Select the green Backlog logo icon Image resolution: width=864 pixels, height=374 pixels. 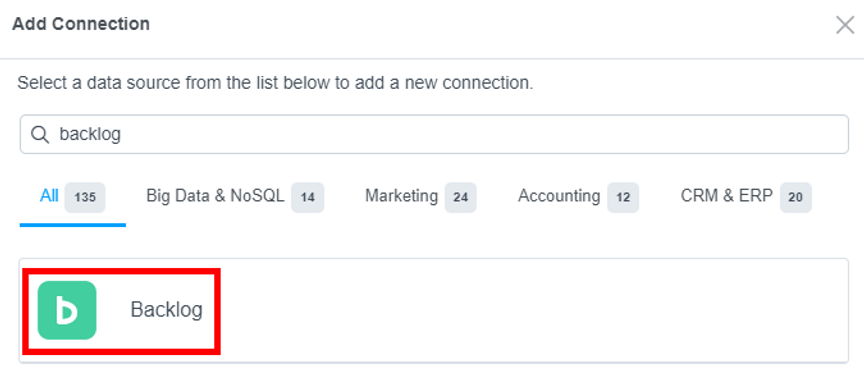coord(67,310)
